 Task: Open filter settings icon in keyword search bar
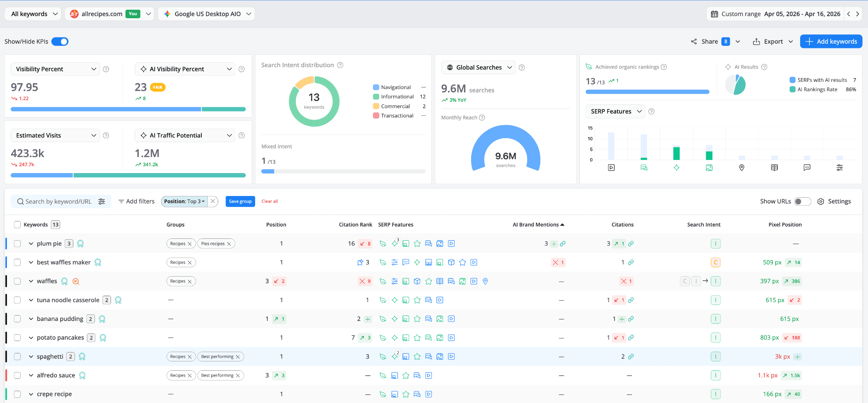(x=102, y=201)
